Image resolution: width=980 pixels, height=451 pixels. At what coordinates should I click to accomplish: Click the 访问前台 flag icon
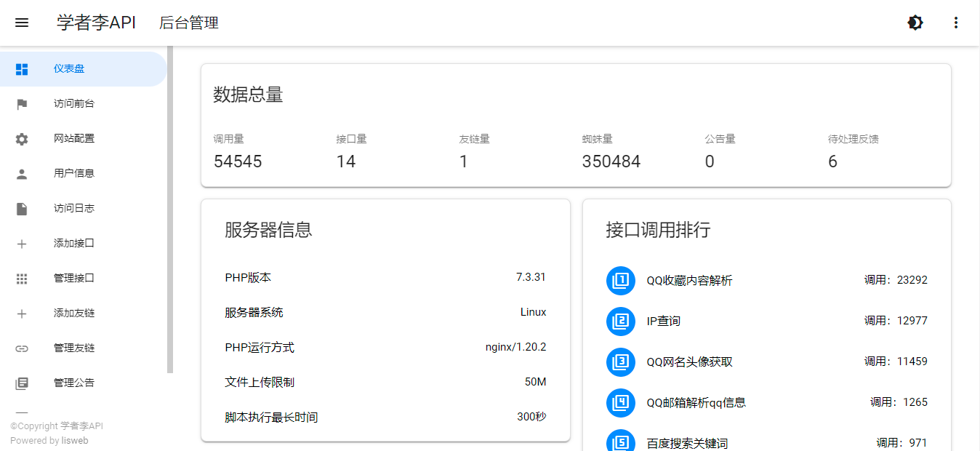click(22, 103)
